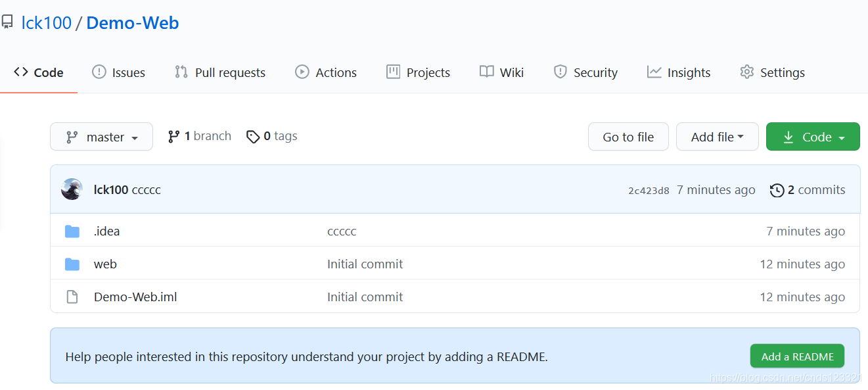Click the repository book icon beside lck100

(x=7, y=23)
